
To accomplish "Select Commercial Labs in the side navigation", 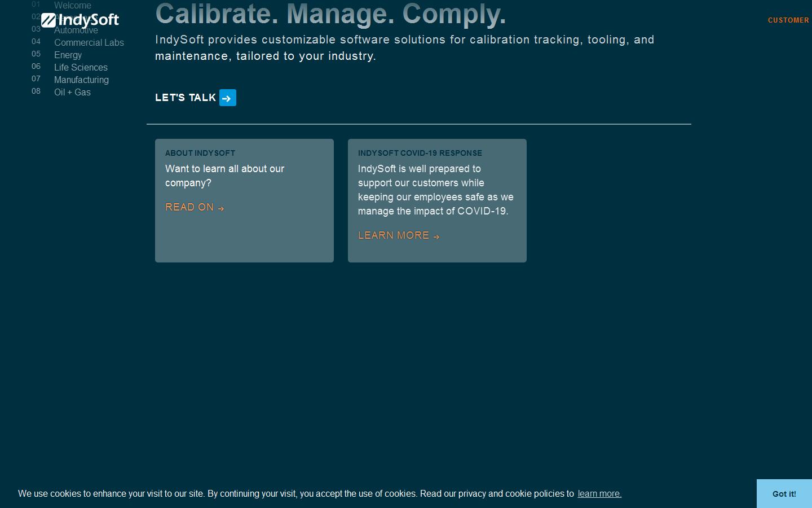I will (x=89, y=43).
